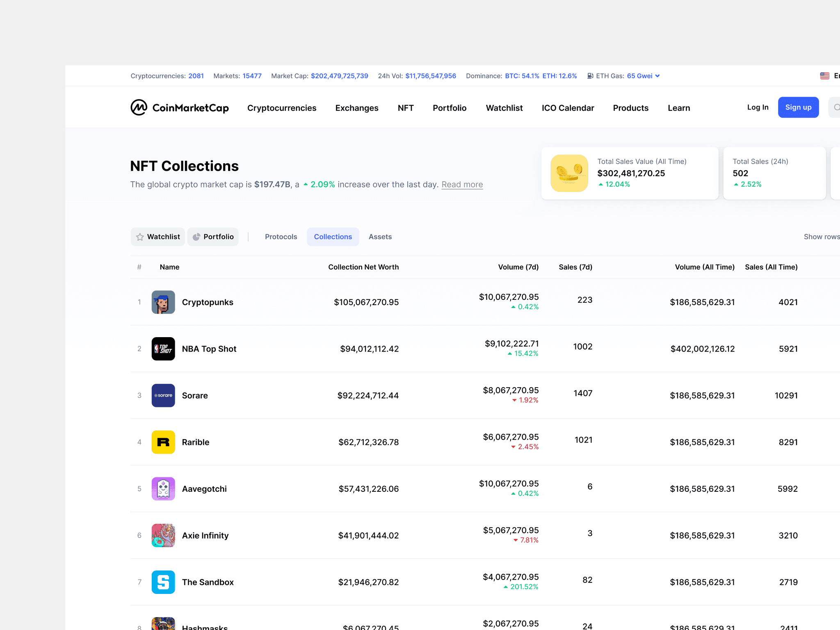Viewport: 840px width, 630px height.
Task: Toggle the star icon in the Watchlist filter
Action: (x=140, y=237)
